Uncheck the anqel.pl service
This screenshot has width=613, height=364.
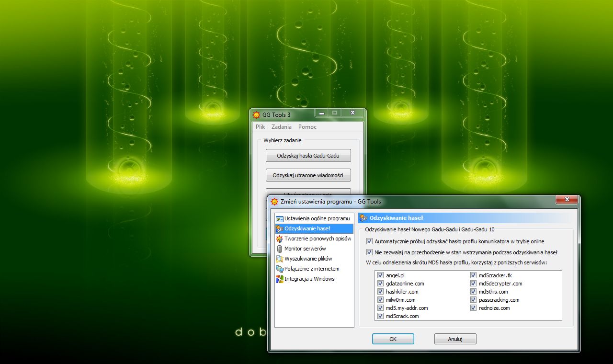click(x=380, y=275)
